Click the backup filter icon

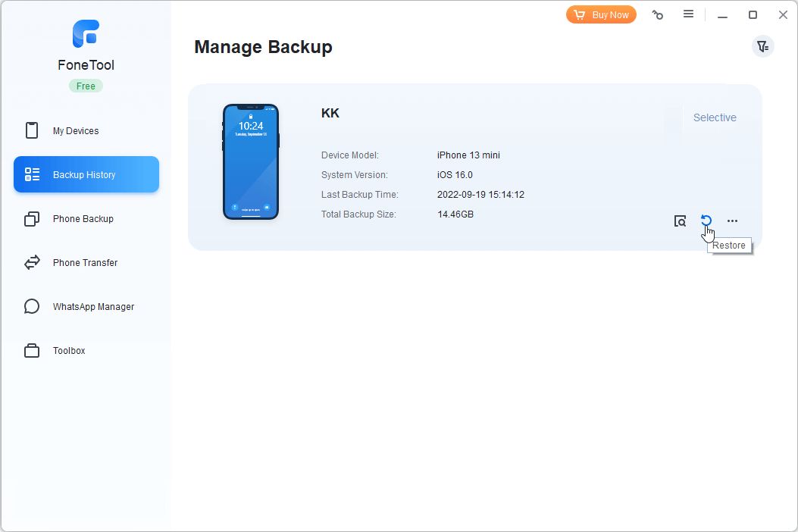pyautogui.click(x=762, y=47)
